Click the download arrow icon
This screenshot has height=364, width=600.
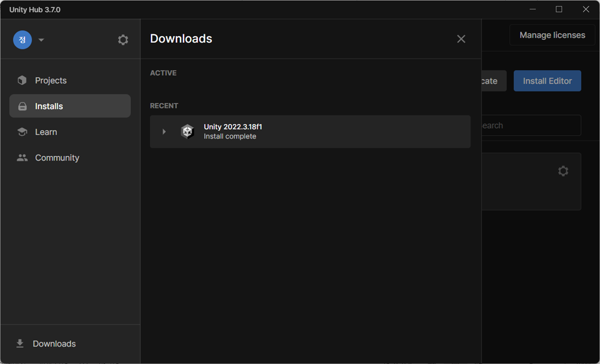click(20, 344)
